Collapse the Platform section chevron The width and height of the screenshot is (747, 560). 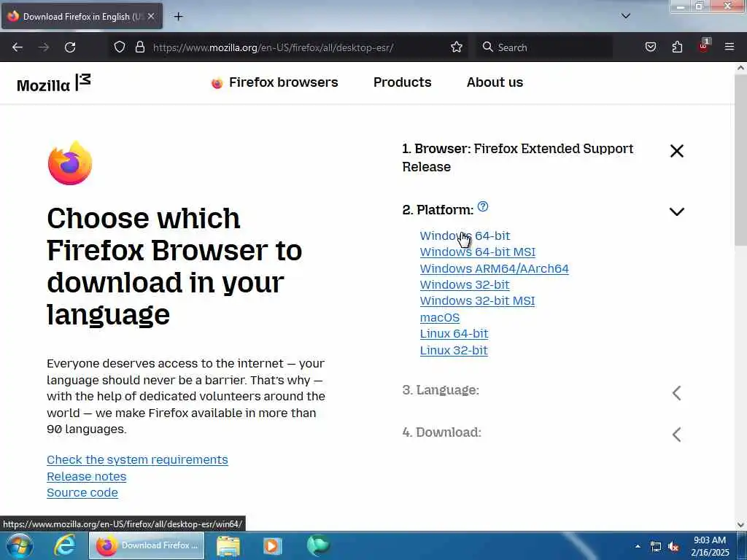676,211
